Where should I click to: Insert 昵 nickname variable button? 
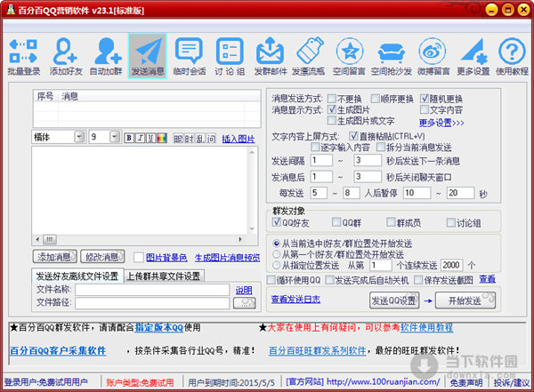point(178,139)
